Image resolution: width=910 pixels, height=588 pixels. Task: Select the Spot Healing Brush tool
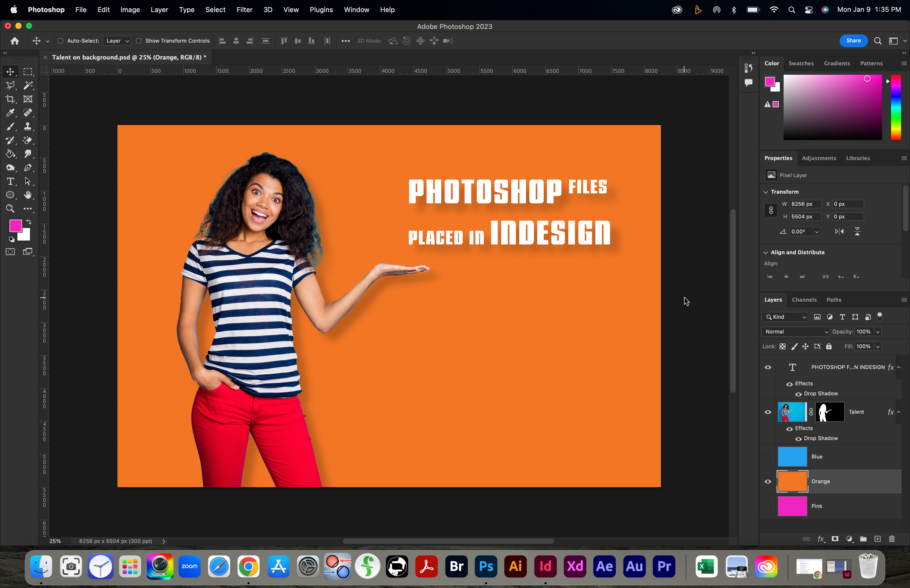point(27,113)
